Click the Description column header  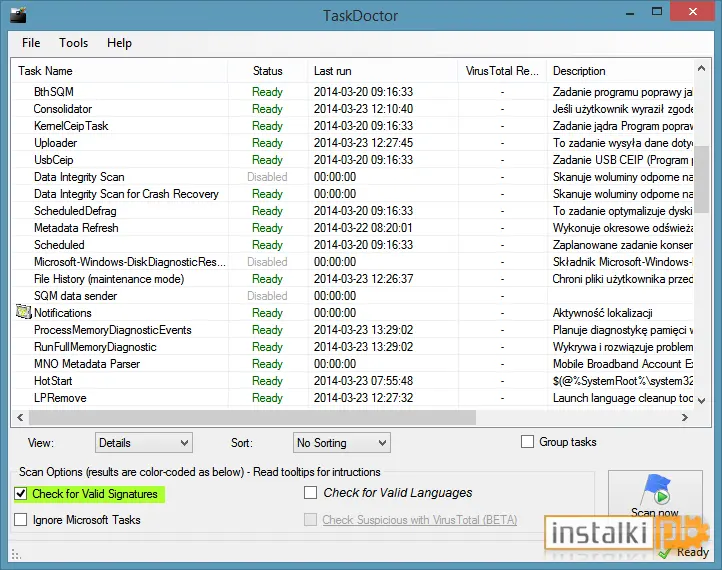tap(620, 71)
